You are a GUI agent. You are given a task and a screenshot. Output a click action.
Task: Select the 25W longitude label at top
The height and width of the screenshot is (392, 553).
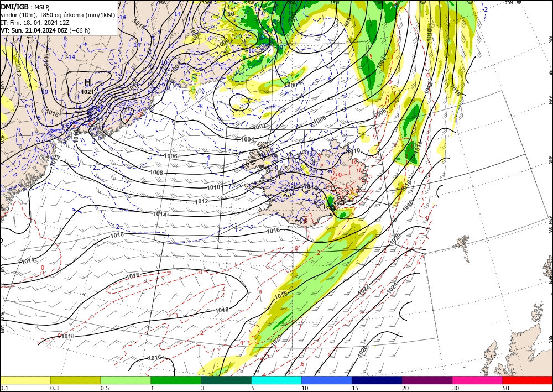[x=249, y=3]
